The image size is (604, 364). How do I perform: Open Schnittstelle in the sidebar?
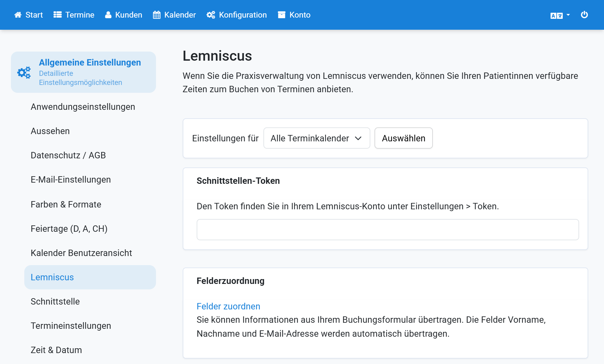pos(55,302)
